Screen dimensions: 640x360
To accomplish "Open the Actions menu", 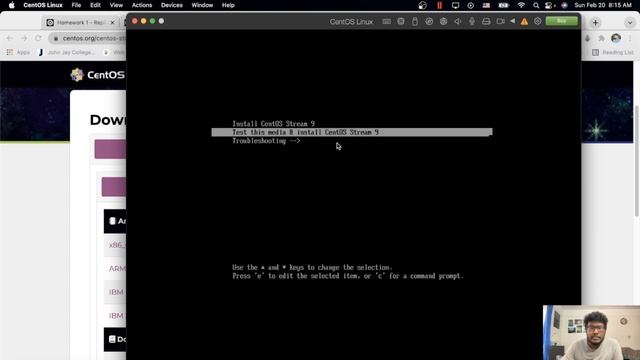I will (x=142, y=5).
